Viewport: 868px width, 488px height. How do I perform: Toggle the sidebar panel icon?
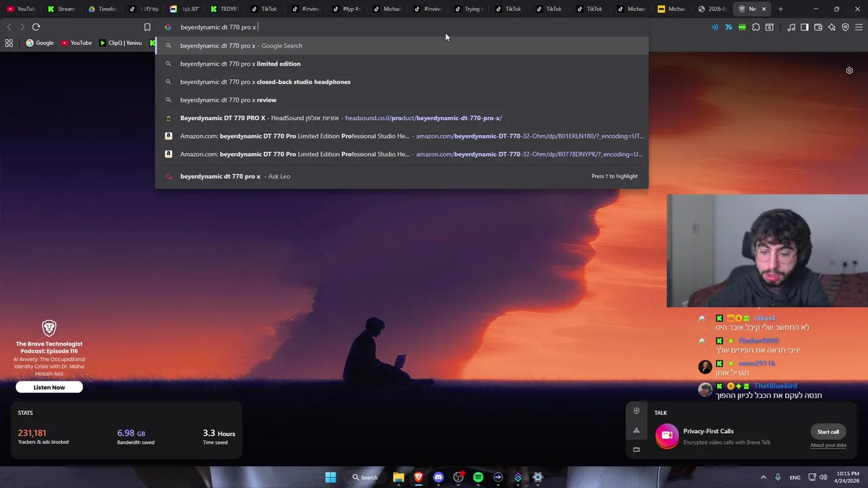click(x=804, y=27)
